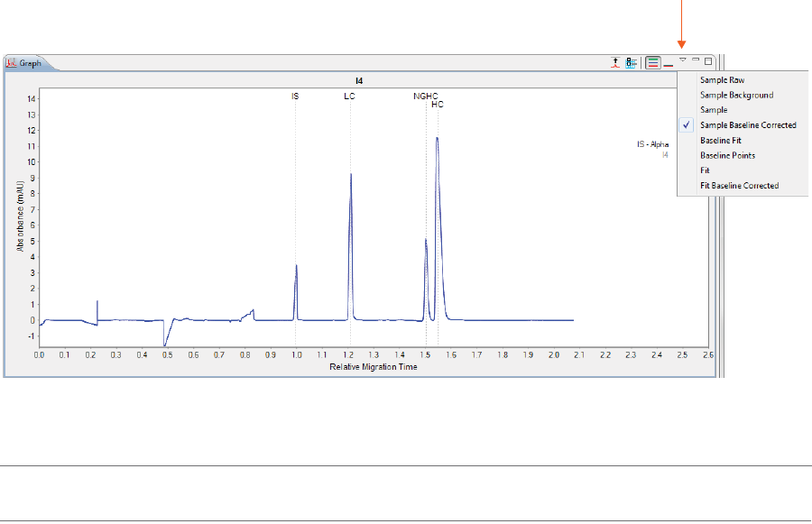This screenshot has width=812, height=524.
Task: Maximize the Graph panel
Action: point(708,61)
